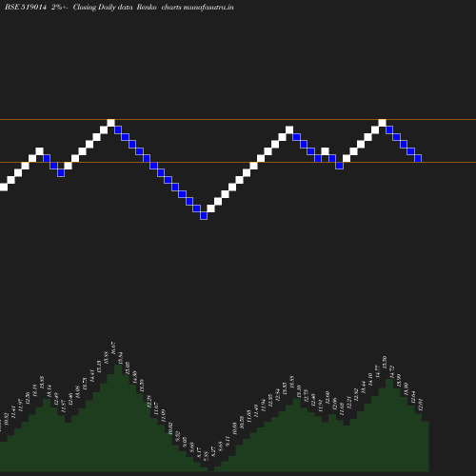The height and width of the screenshot is (476, 476).
Task: Click the 10.82 price label
Action: tap(6, 419)
